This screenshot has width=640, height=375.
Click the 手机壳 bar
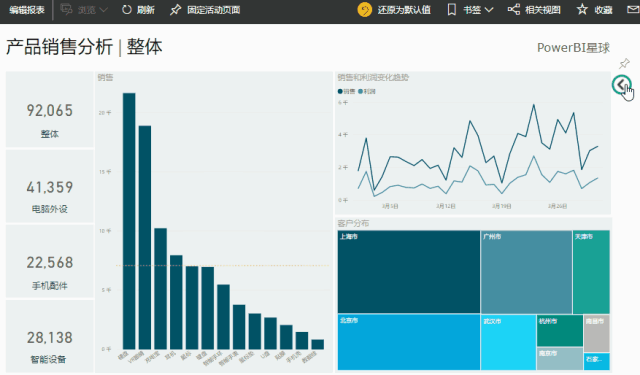302,340
